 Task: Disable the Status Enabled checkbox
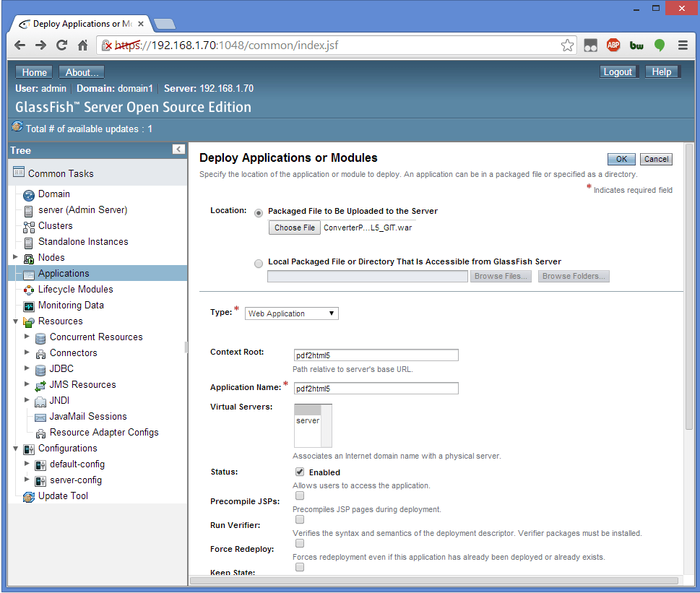click(x=300, y=472)
